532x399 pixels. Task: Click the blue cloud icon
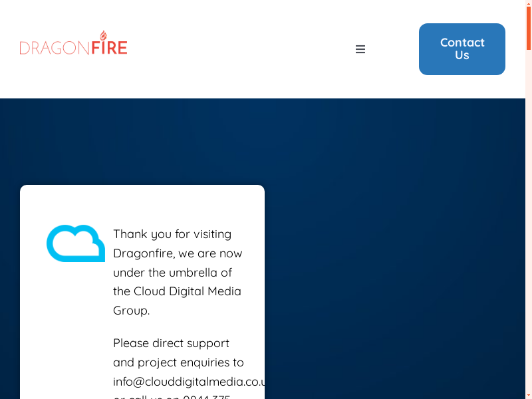76,243
